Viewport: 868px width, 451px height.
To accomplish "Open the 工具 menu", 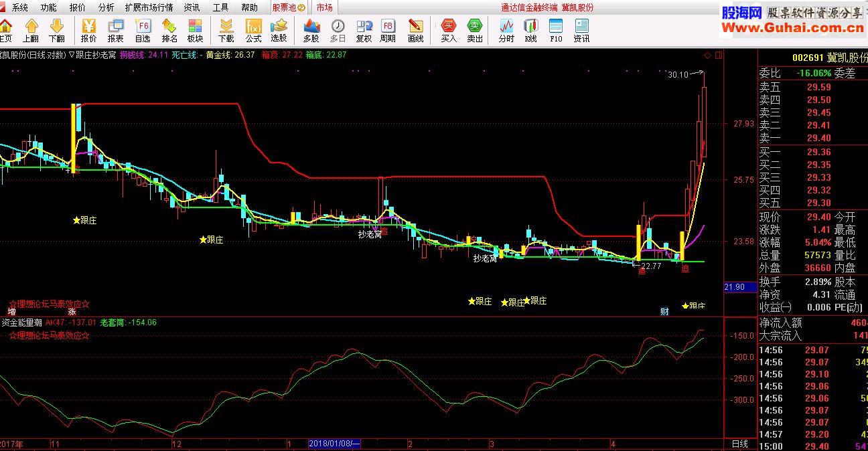I will click(x=220, y=7).
